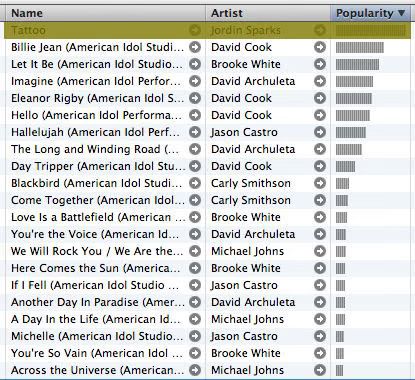Open artist arrow in the Billie Jean row
The height and width of the screenshot is (380, 415).
[x=320, y=47]
